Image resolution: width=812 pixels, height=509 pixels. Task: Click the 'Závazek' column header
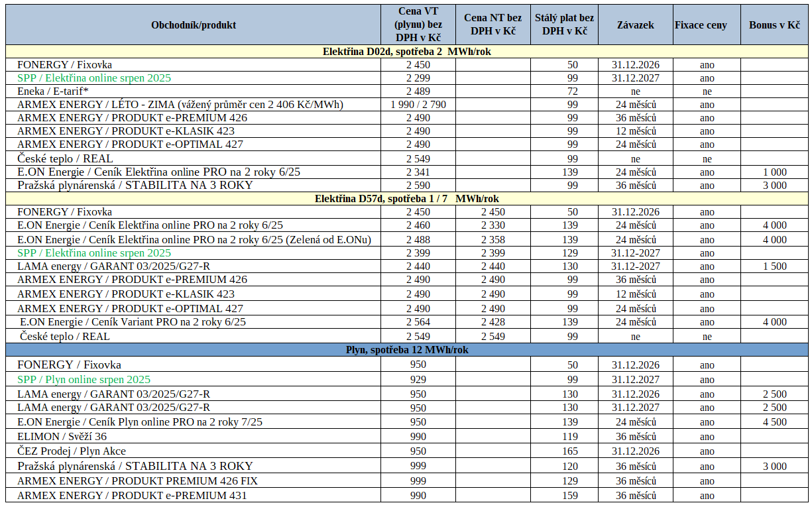click(636, 25)
